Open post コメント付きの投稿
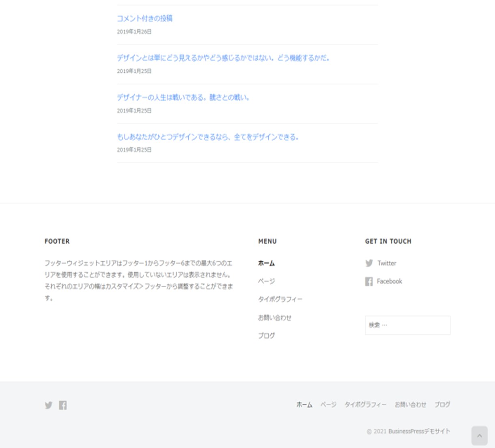This screenshot has height=448, width=495. (x=144, y=18)
